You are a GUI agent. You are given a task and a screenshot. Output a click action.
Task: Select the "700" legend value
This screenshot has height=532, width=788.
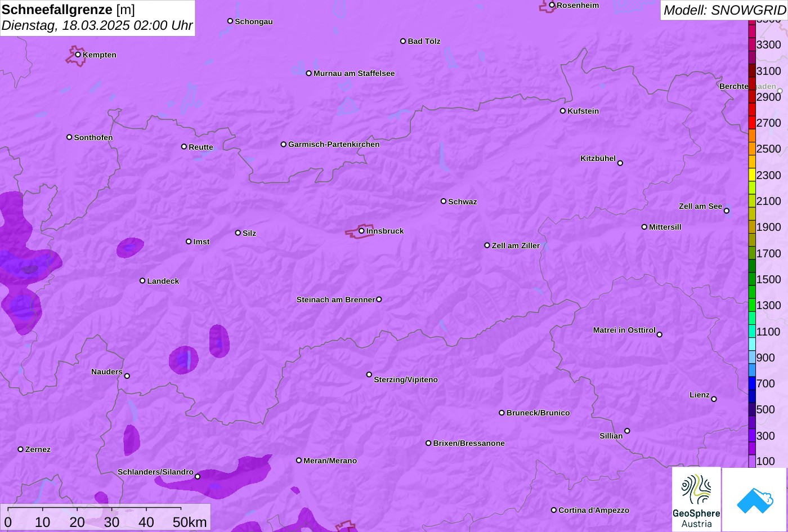765,383
